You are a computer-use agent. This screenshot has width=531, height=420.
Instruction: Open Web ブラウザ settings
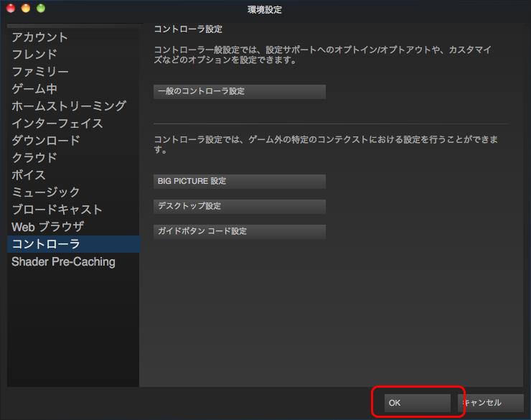[x=73, y=227]
